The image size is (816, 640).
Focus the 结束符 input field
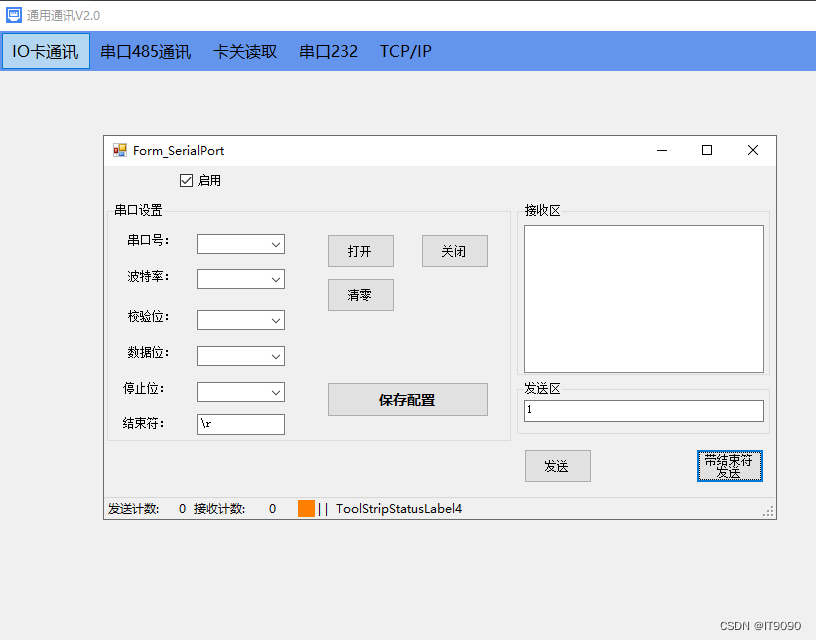[x=241, y=424]
